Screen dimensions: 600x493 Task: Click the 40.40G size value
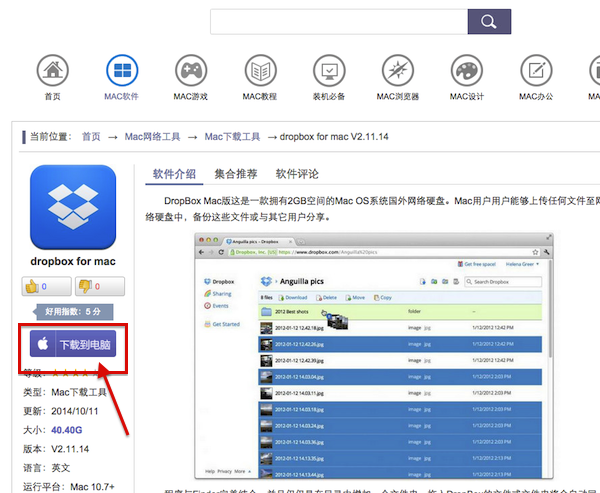[67, 430]
